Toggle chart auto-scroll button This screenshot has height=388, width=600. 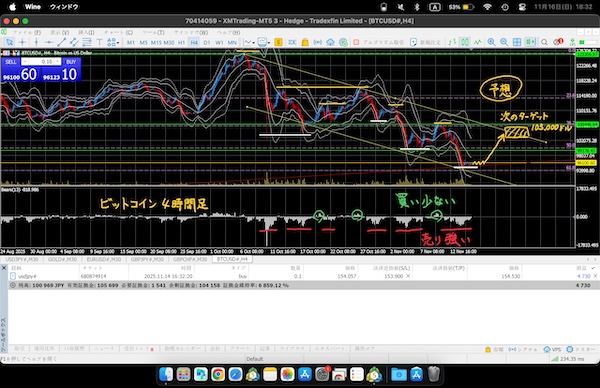[x=530, y=42]
